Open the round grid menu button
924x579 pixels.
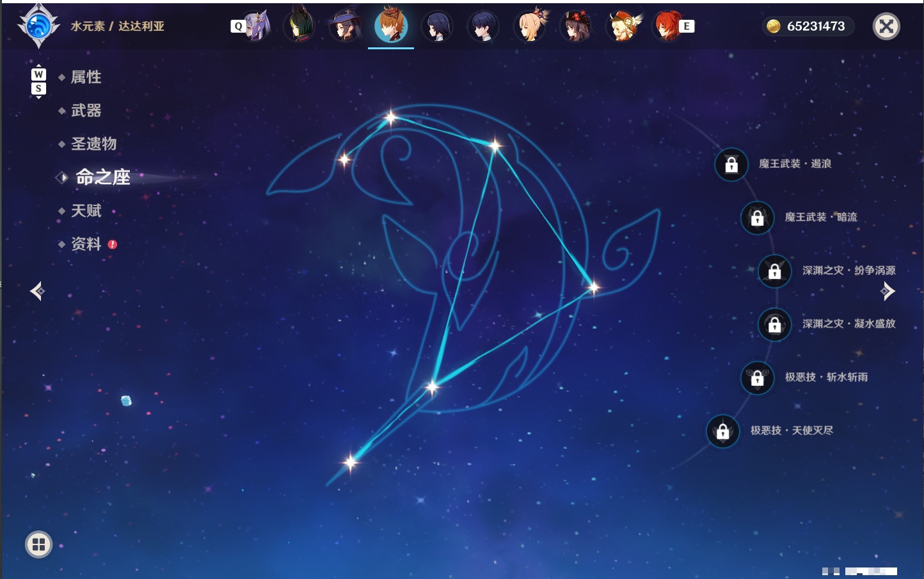[38, 544]
